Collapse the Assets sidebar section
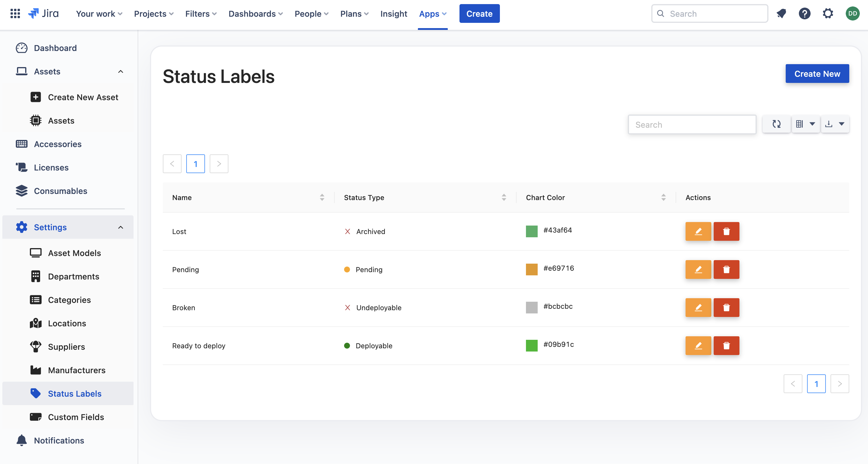Image resolution: width=868 pixels, height=464 pixels. (121, 71)
